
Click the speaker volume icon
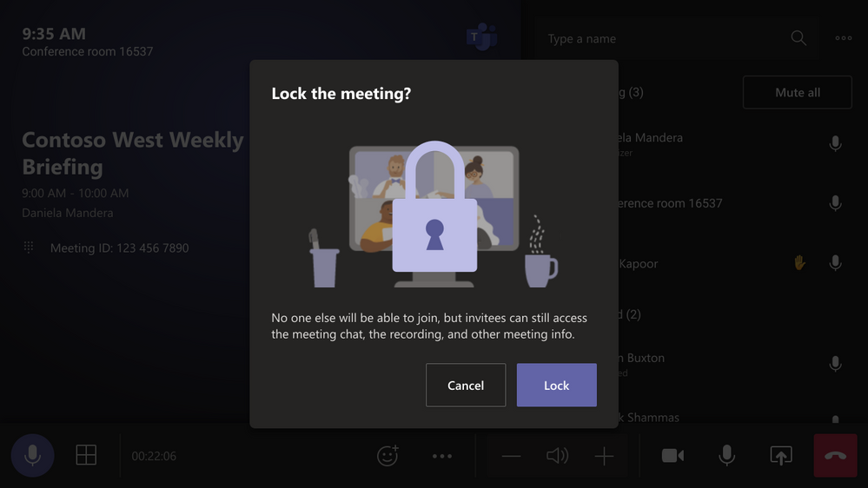tap(558, 455)
